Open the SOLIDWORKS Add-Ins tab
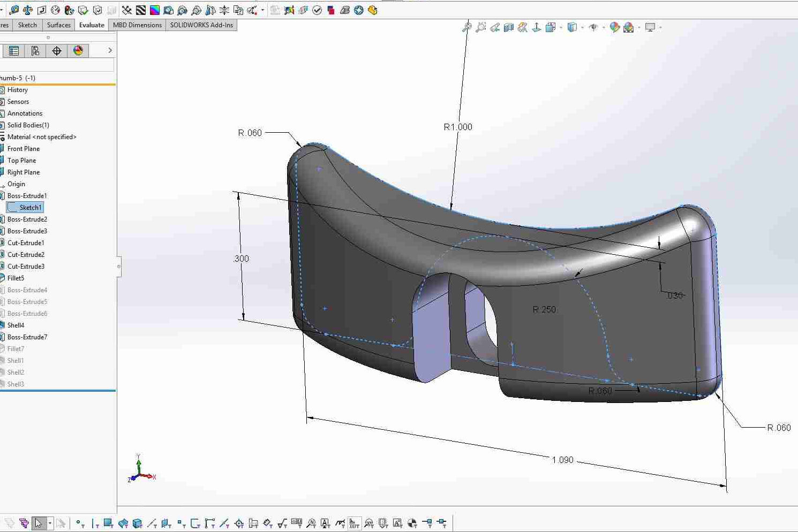Viewport: 798px width, 532px height. 201,25
